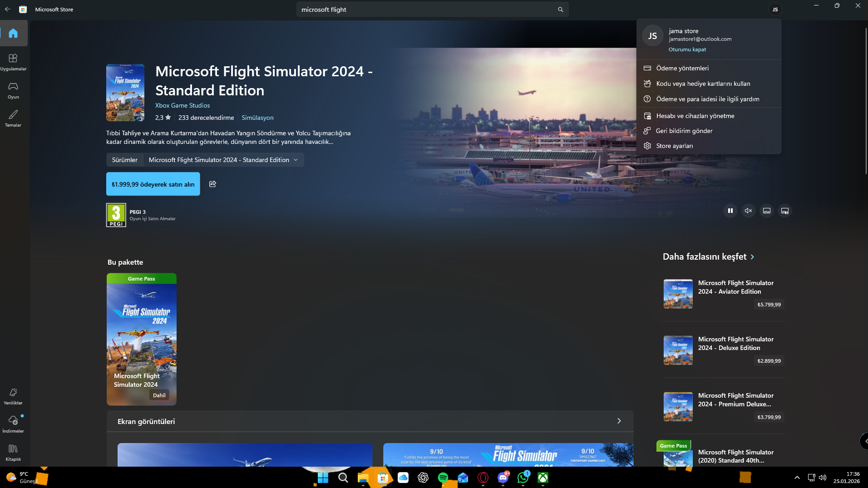Click the 2,3 star rating
This screenshot has height=488, width=868.
163,118
